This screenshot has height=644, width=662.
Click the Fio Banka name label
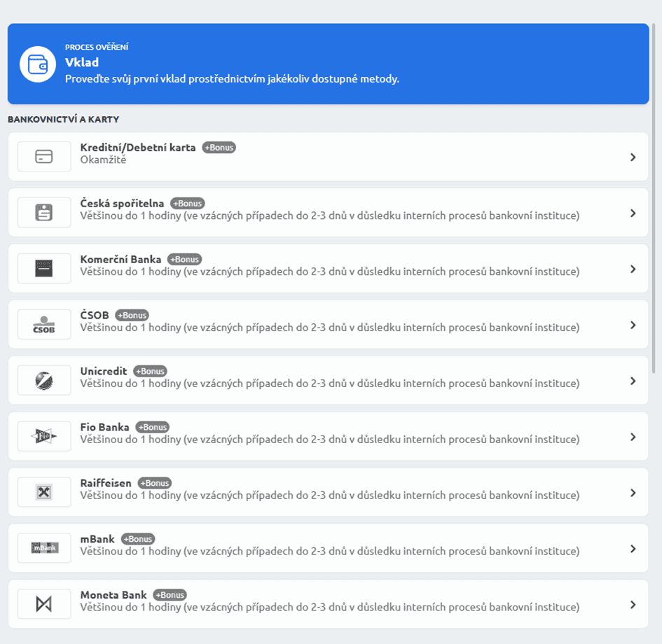coord(104,427)
